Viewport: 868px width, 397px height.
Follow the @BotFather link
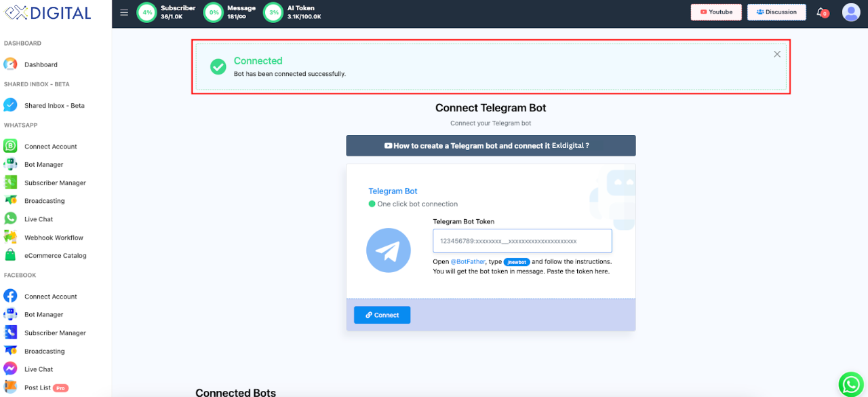pyautogui.click(x=468, y=261)
